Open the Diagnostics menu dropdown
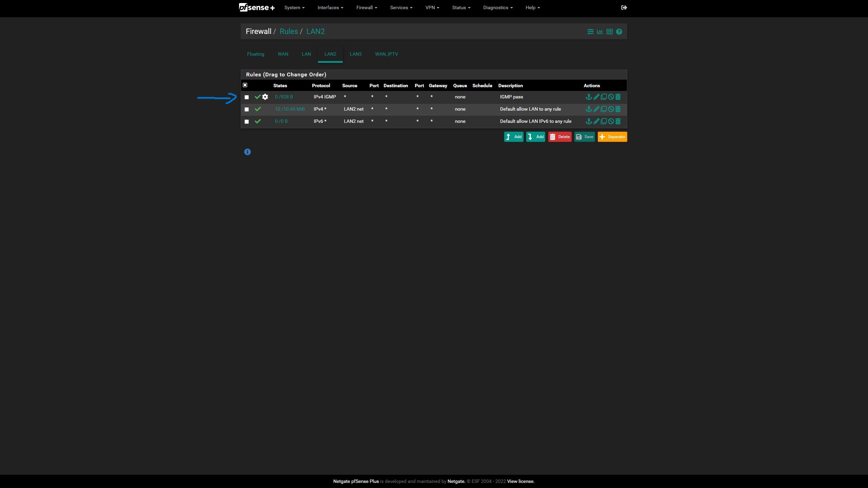 point(498,7)
